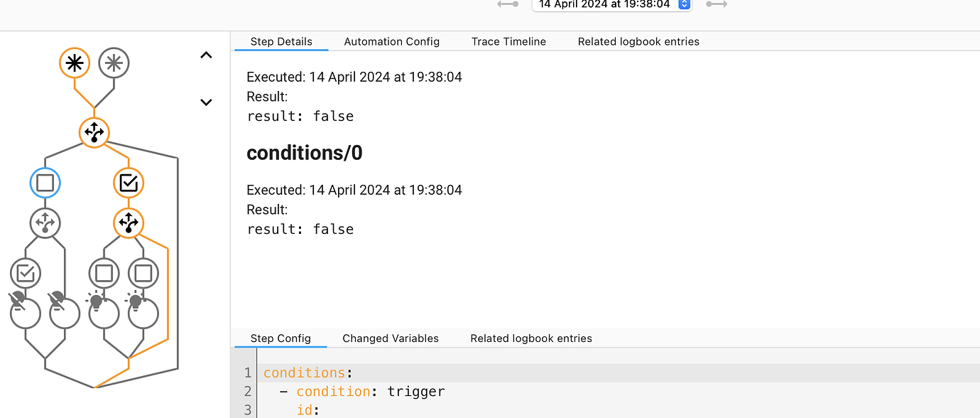Go to next graph step with down chevron
This screenshot has width=980, height=418.
(x=206, y=102)
